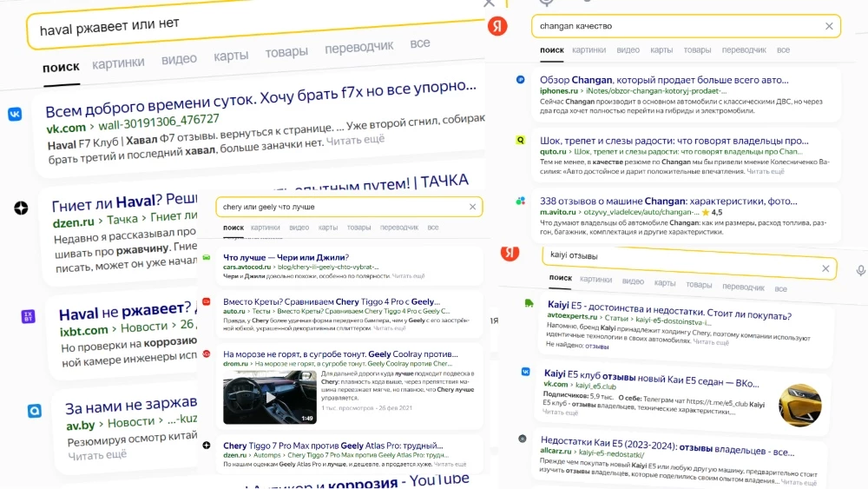The height and width of the screenshot is (489, 868).
Task: Open 'Вместо Креты?' auto.ru result
Action: (332, 301)
